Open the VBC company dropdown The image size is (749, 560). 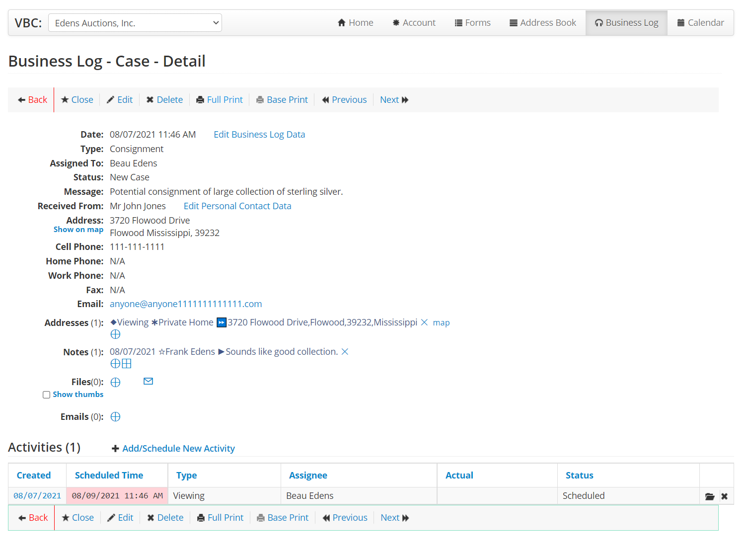point(135,23)
